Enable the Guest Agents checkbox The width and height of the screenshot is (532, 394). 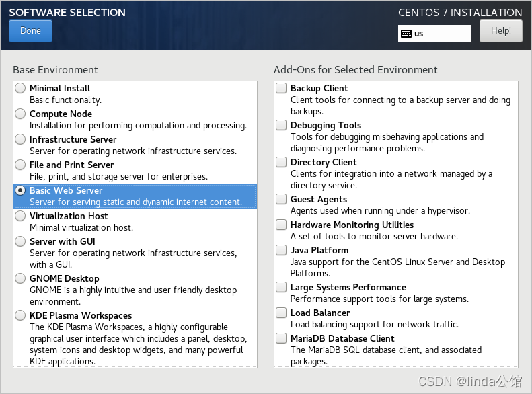[281, 199]
